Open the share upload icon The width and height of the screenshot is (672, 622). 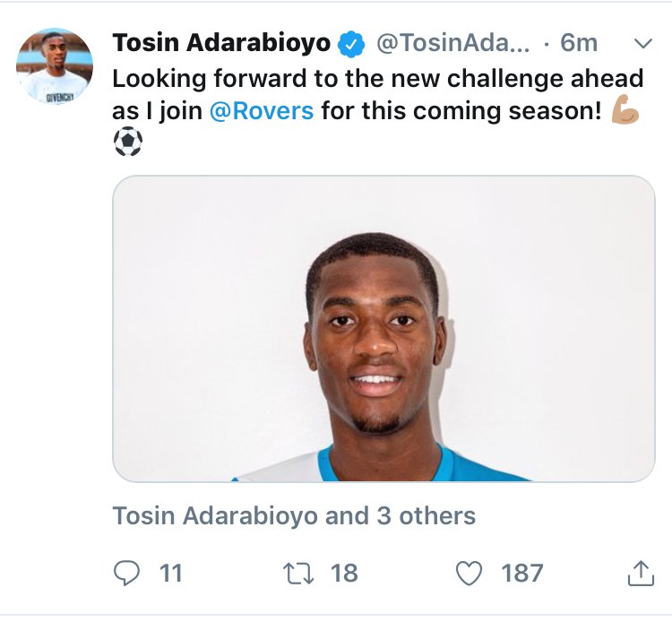(x=641, y=573)
